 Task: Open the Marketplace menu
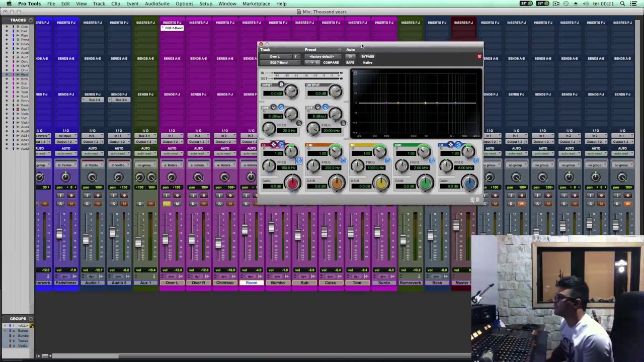256,4
